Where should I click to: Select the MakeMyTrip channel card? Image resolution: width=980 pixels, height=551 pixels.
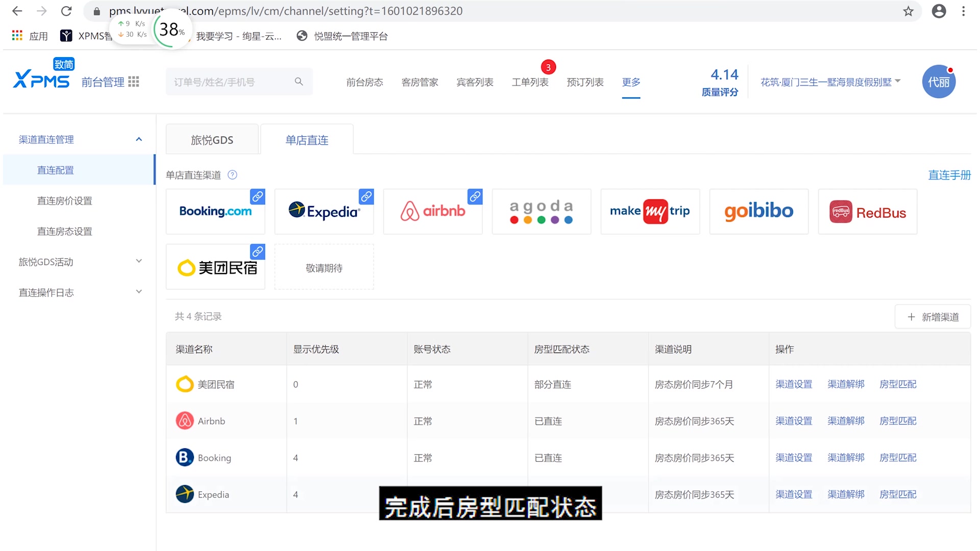650,212
